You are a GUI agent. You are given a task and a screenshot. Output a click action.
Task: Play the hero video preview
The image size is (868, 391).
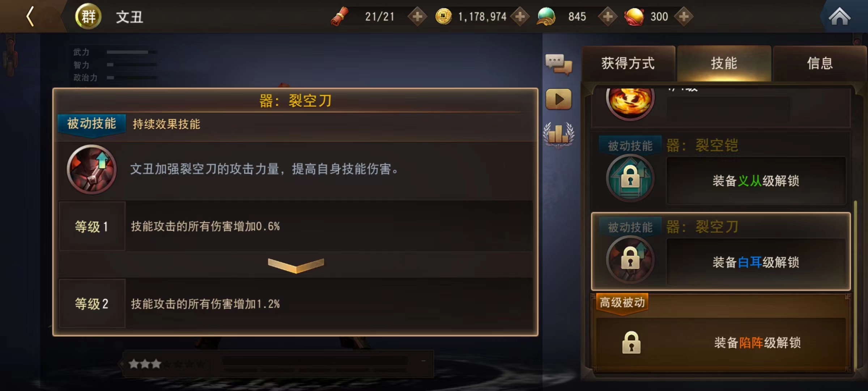pos(559,99)
